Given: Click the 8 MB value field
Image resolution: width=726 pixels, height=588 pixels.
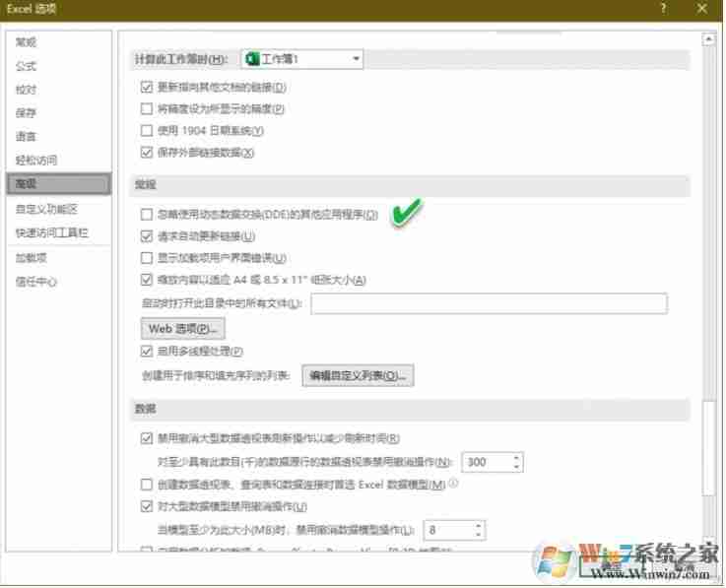Looking at the screenshot, I should 448,530.
